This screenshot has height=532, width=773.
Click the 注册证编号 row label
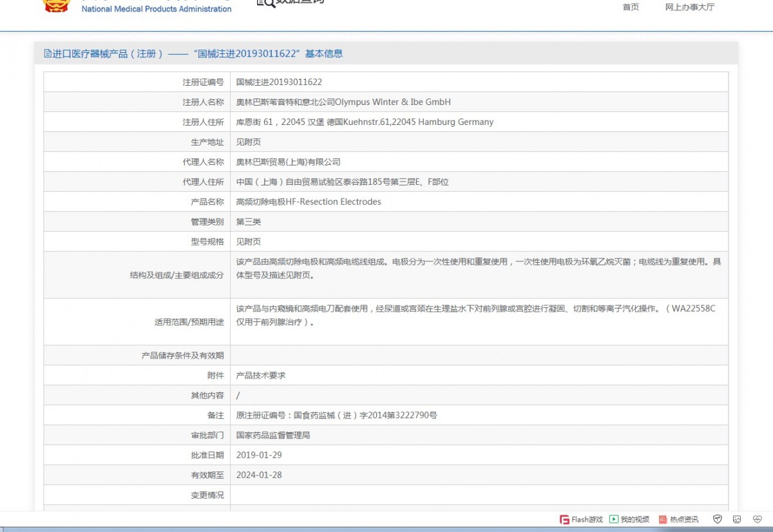[203, 82]
